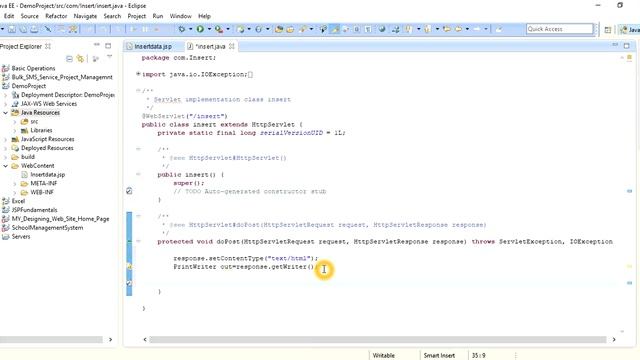Click the editor horizontal scrollbar
This screenshot has height=360, width=640.
point(378,340)
